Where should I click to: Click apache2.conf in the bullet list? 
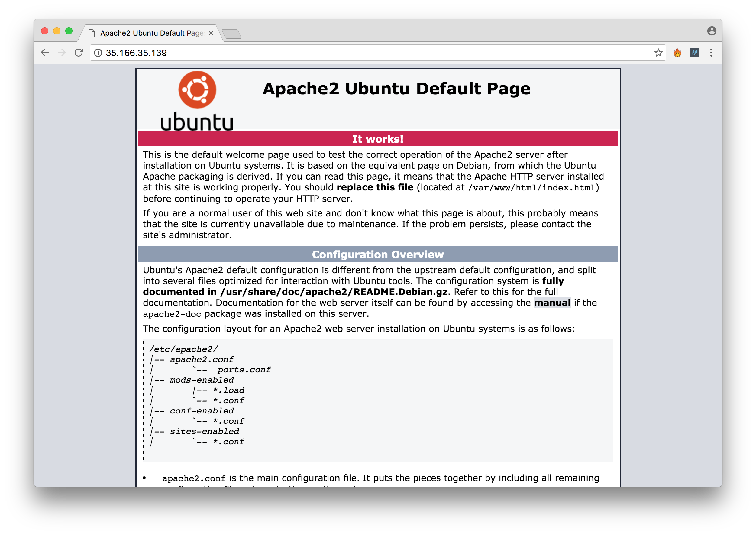pyautogui.click(x=194, y=478)
